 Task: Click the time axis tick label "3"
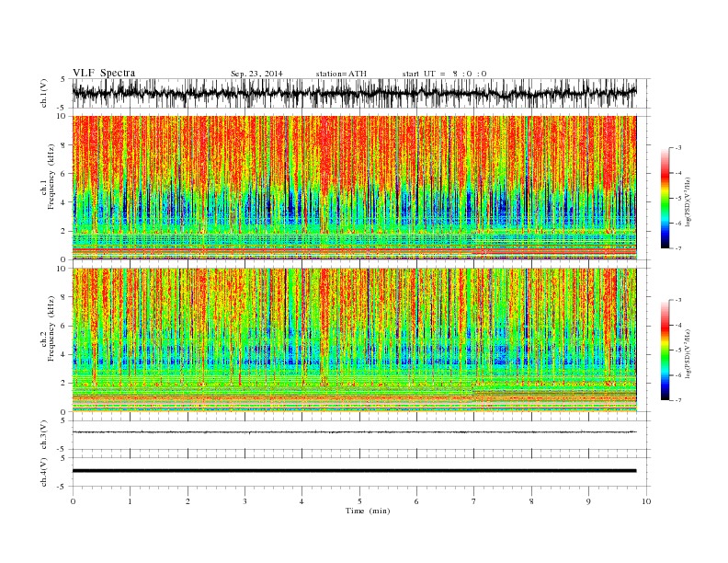point(245,501)
